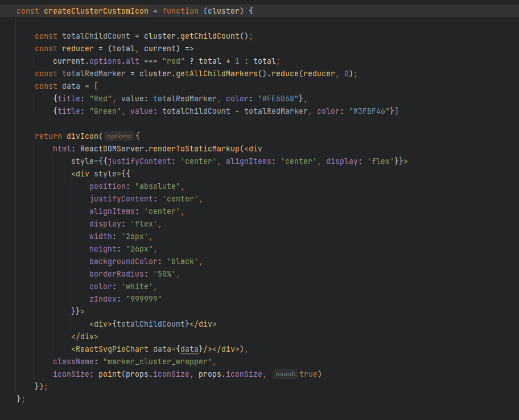The width and height of the screenshot is (519, 420).
Task: Click the "#3FBF46" color string
Action: 369,111
